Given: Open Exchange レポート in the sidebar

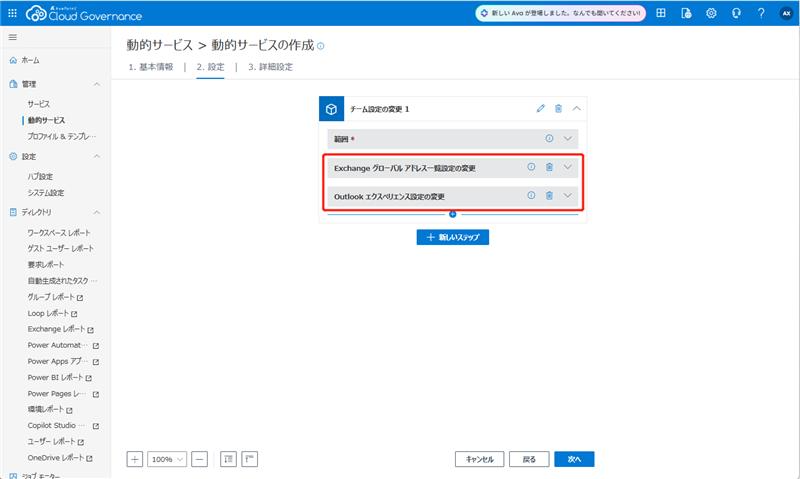Looking at the screenshot, I should (x=60, y=329).
